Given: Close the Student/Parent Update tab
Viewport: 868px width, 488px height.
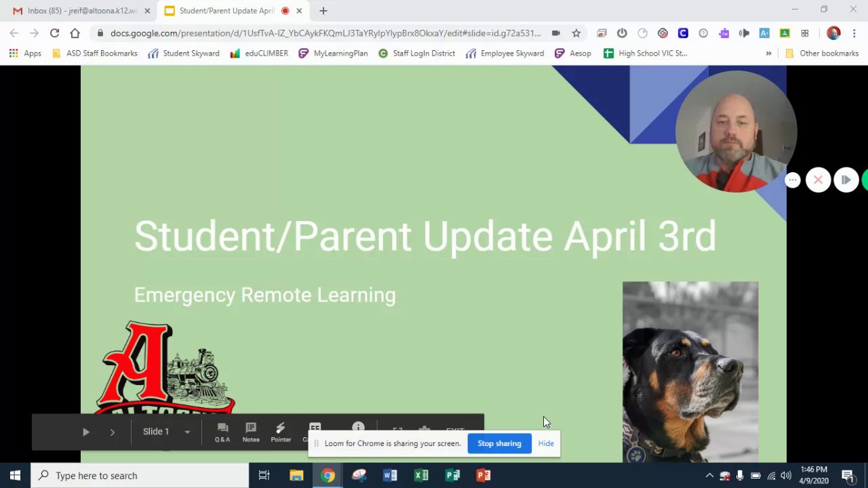Looking at the screenshot, I should point(299,11).
